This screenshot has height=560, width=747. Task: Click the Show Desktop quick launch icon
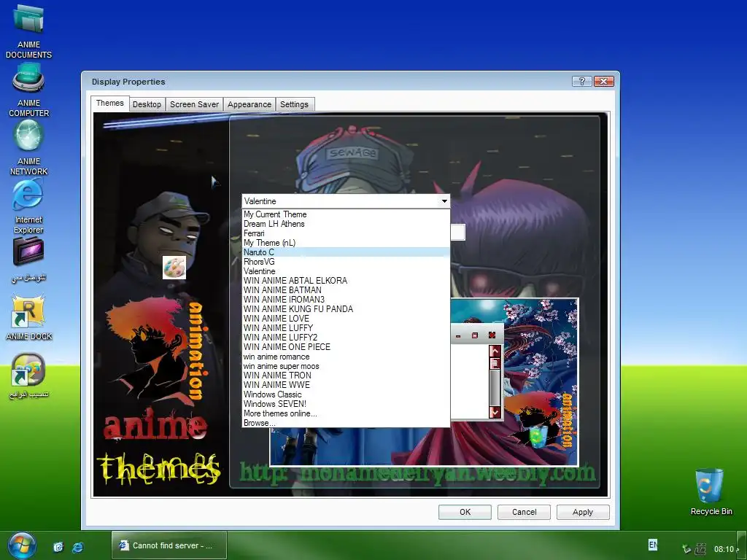click(x=58, y=547)
